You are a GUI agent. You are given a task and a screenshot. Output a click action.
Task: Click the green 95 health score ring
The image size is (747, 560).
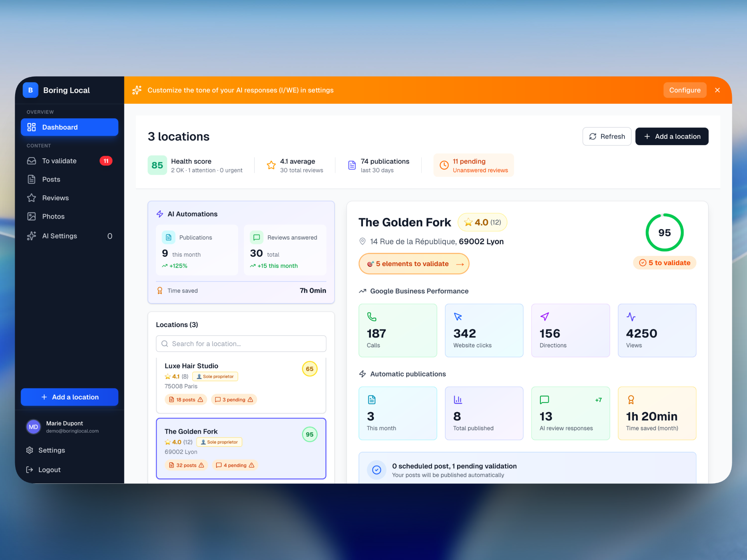[664, 232]
